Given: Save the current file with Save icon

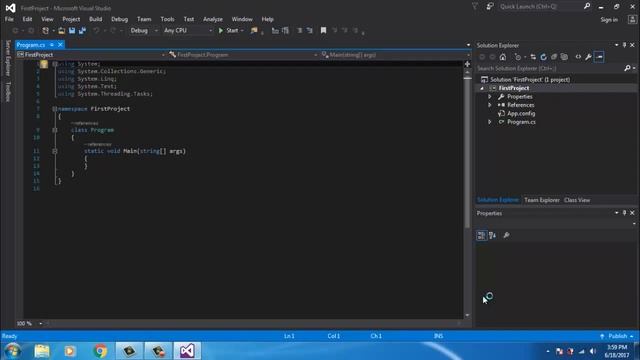Looking at the screenshot, I should tap(72, 31).
